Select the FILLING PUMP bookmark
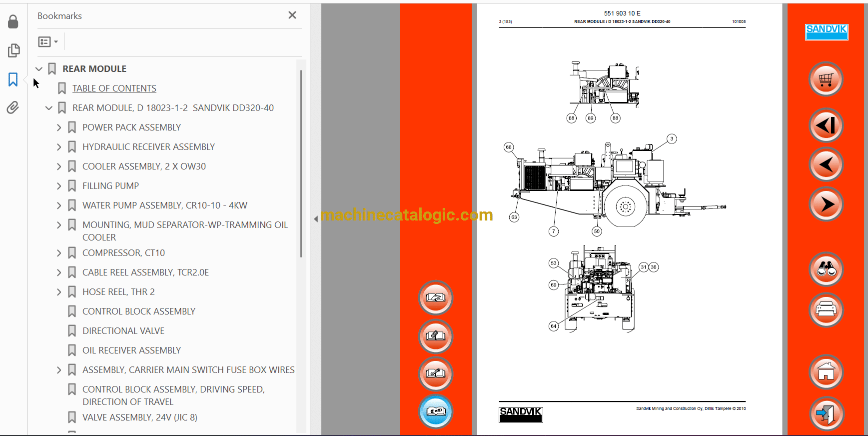 [110, 186]
